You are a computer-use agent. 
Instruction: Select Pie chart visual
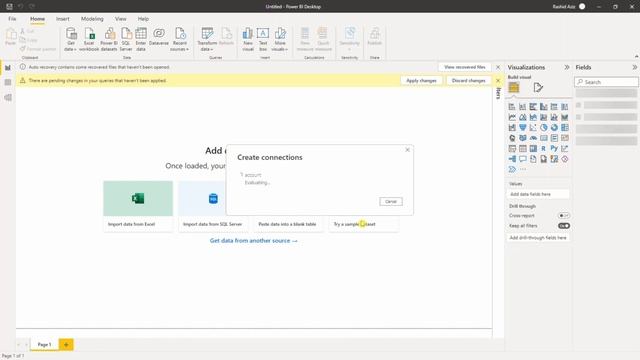(544, 128)
